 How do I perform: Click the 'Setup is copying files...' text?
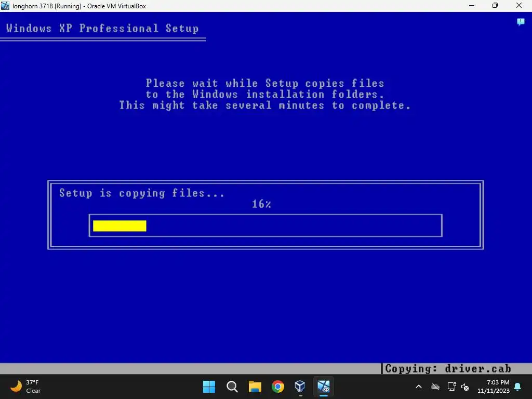click(141, 193)
